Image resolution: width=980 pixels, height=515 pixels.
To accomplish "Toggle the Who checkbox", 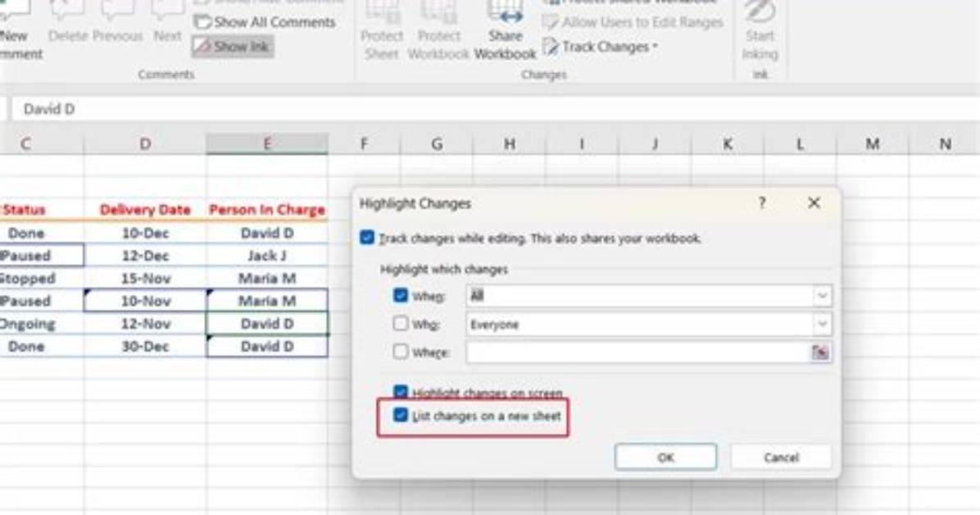I will 401,324.
